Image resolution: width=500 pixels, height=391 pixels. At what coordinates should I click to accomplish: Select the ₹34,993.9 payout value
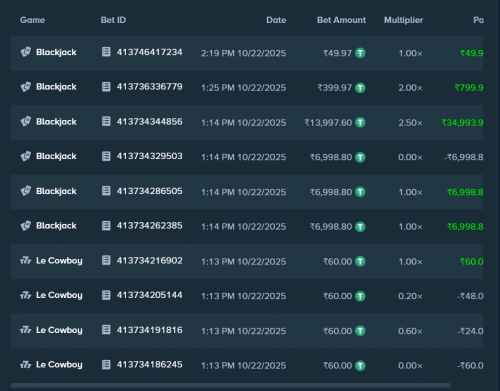(462, 123)
